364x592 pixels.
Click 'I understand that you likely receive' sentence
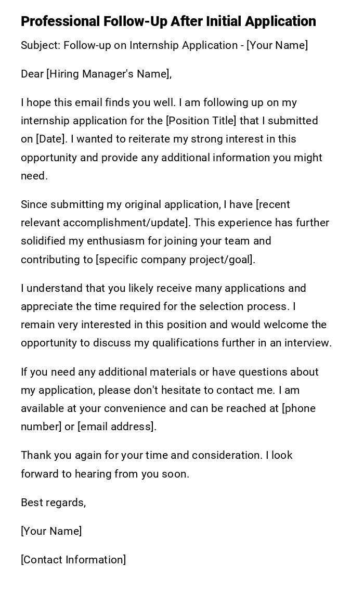(104, 288)
